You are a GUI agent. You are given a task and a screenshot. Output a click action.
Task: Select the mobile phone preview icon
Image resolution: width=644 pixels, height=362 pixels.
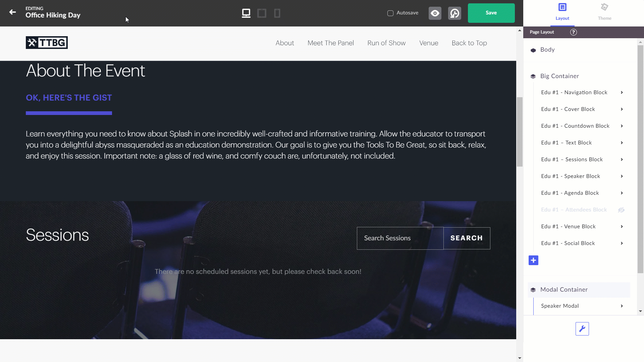click(x=277, y=13)
